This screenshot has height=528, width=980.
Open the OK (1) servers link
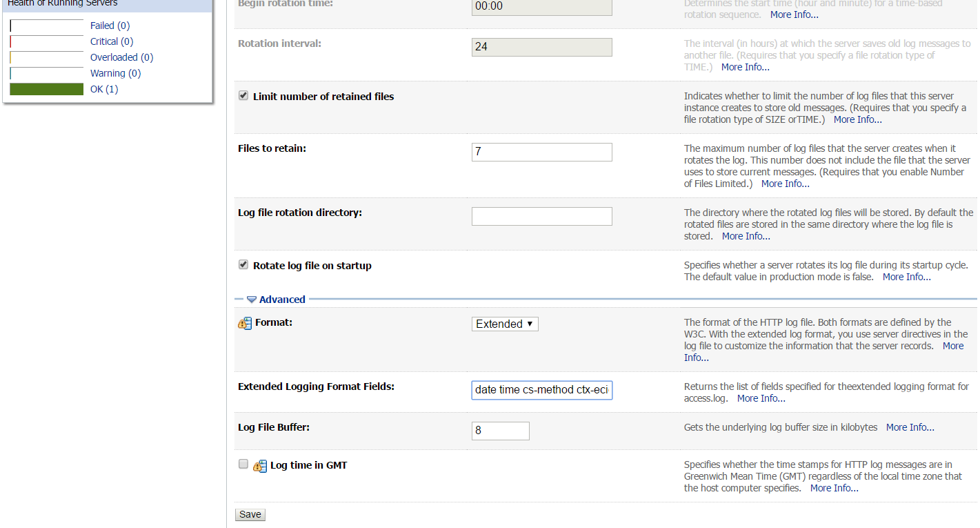point(103,88)
